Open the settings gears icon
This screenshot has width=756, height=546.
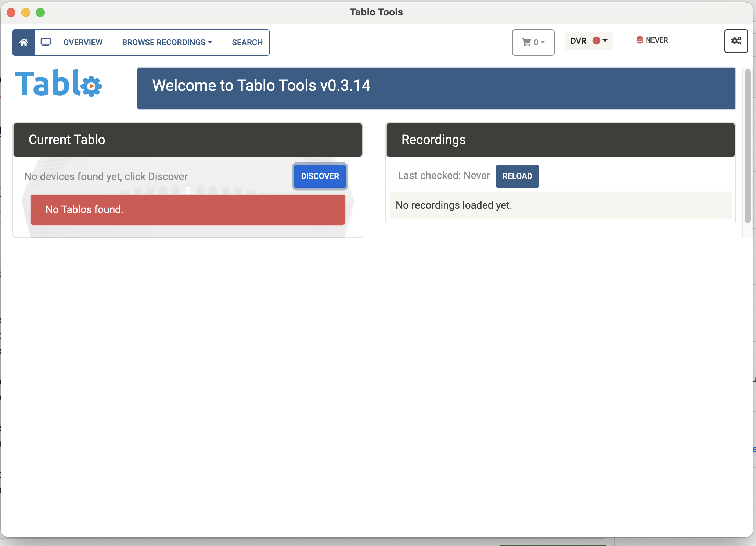(736, 41)
